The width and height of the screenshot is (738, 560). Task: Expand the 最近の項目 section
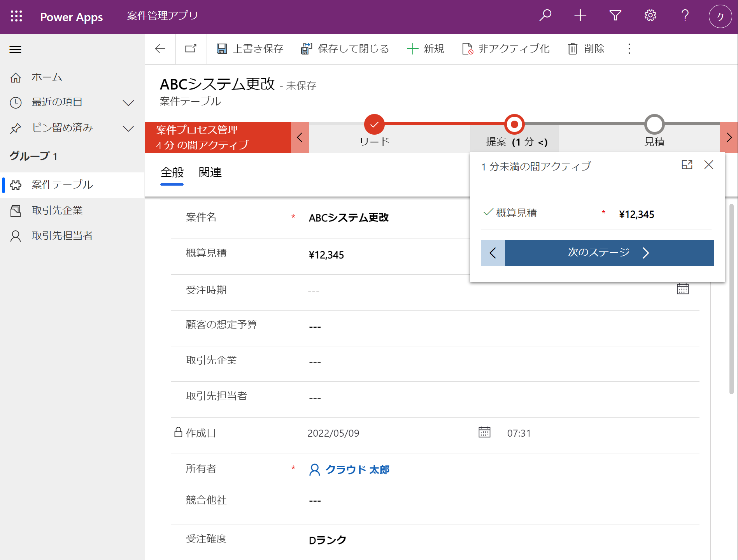(x=128, y=102)
